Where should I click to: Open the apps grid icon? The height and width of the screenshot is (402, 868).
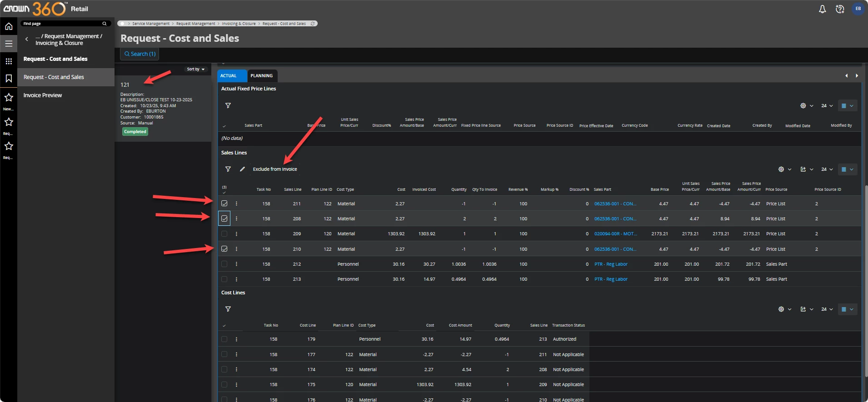pos(9,61)
